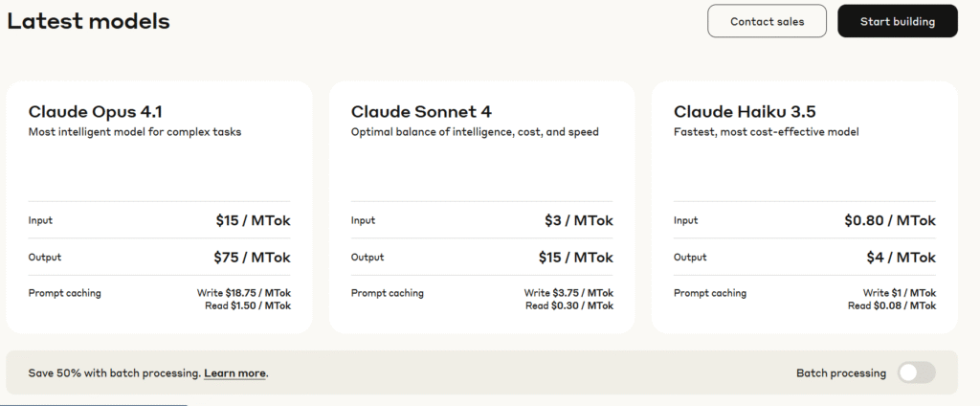
Task: Enable the Batch processing toggle switch
Action: (x=916, y=372)
